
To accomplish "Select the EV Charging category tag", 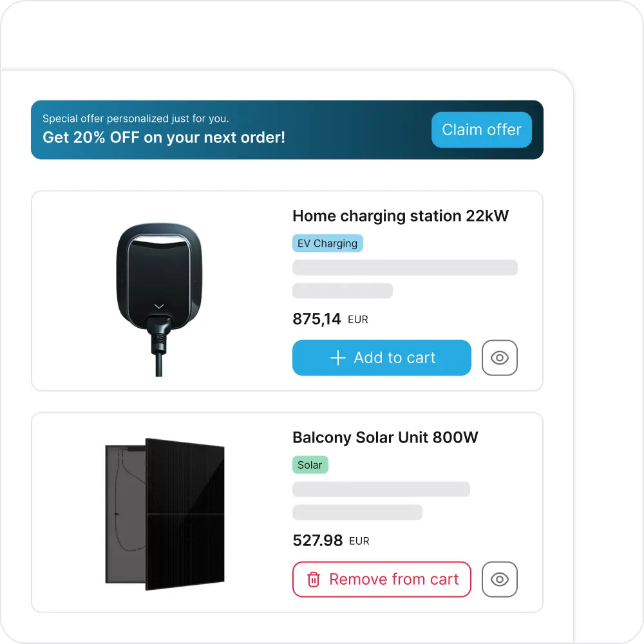I will coord(327,243).
